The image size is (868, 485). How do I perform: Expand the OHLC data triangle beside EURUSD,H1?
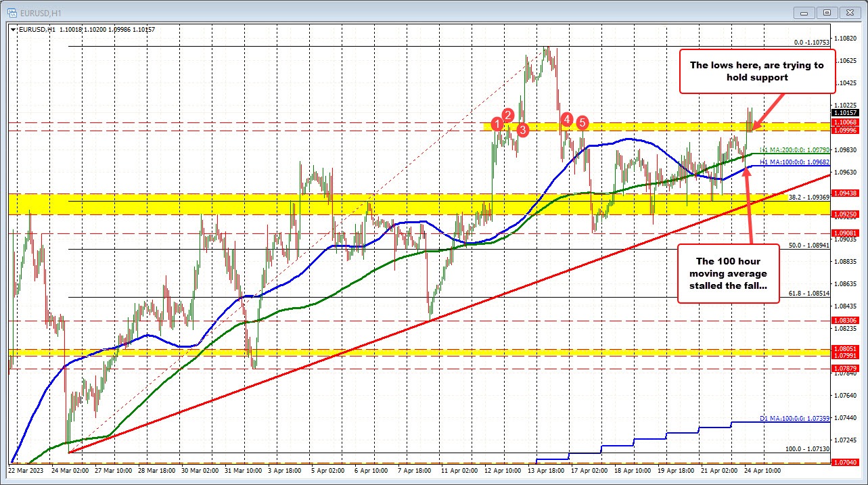coord(12,30)
